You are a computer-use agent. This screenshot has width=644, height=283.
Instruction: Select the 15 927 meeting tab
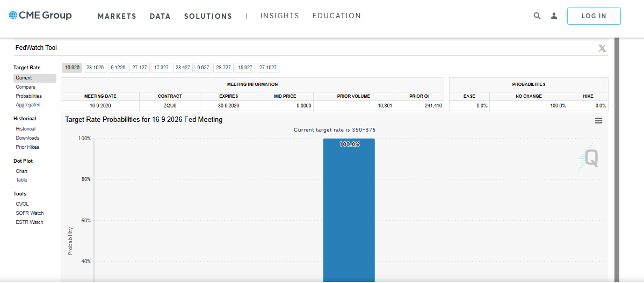click(x=245, y=68)
